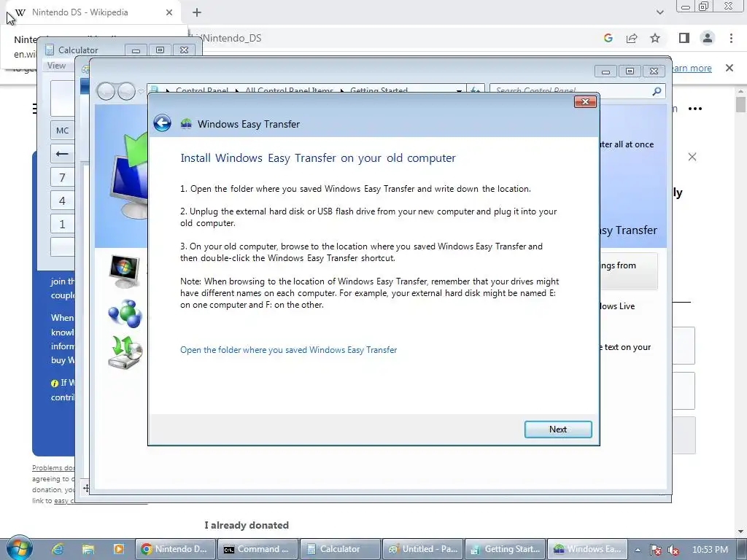747x560 pixels.
Task: Click the Next button in Windows Easy Transfer
Action: click(x=558, y=429)
